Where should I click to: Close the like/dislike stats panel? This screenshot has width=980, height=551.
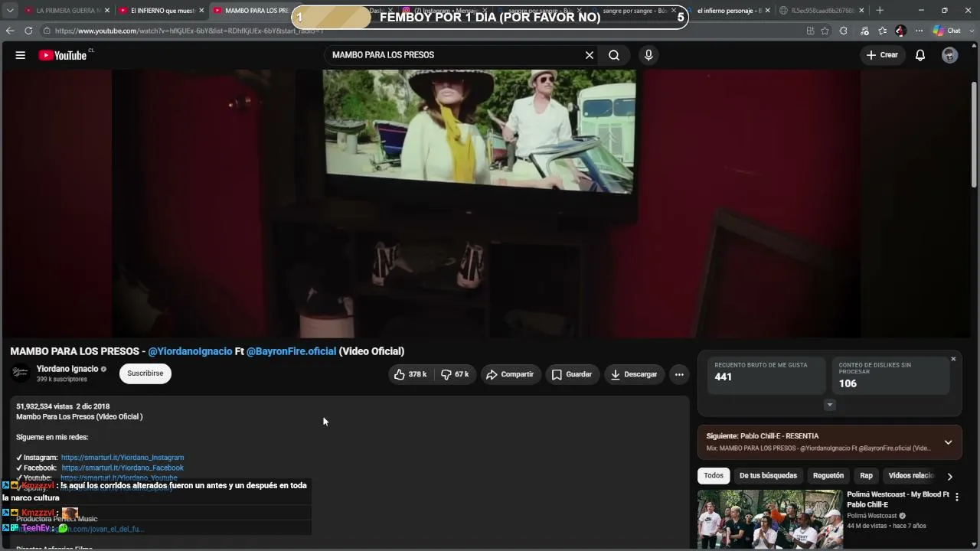point(953,359)
